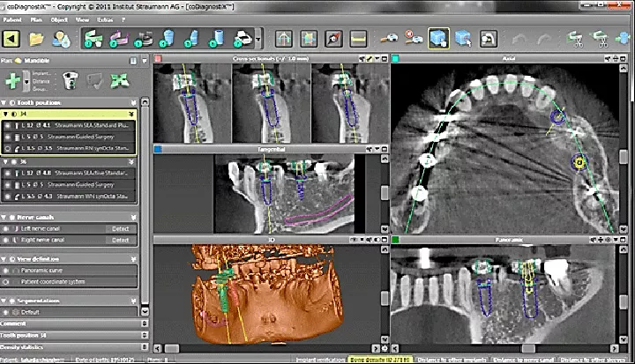Open the patient data icon

(x=62, y=39)
